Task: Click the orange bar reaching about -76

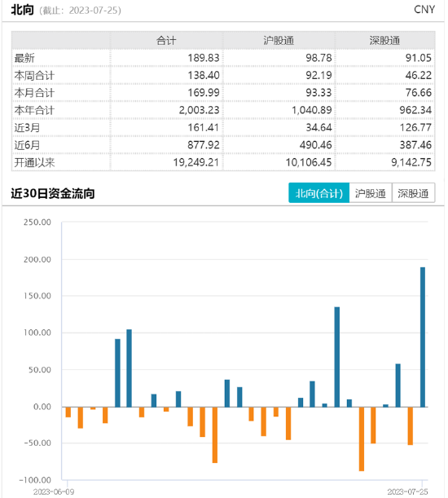Action: point(215,434)
